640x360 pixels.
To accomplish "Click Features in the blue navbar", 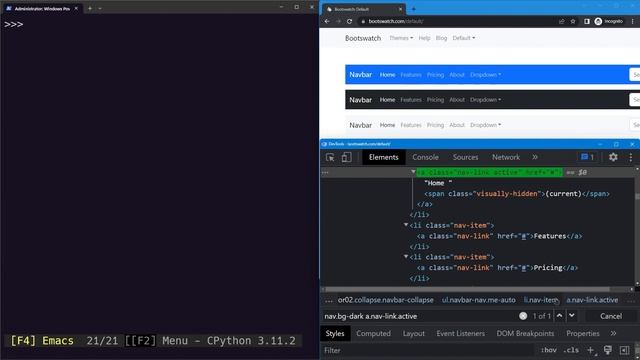I will (x=411, y=75).
